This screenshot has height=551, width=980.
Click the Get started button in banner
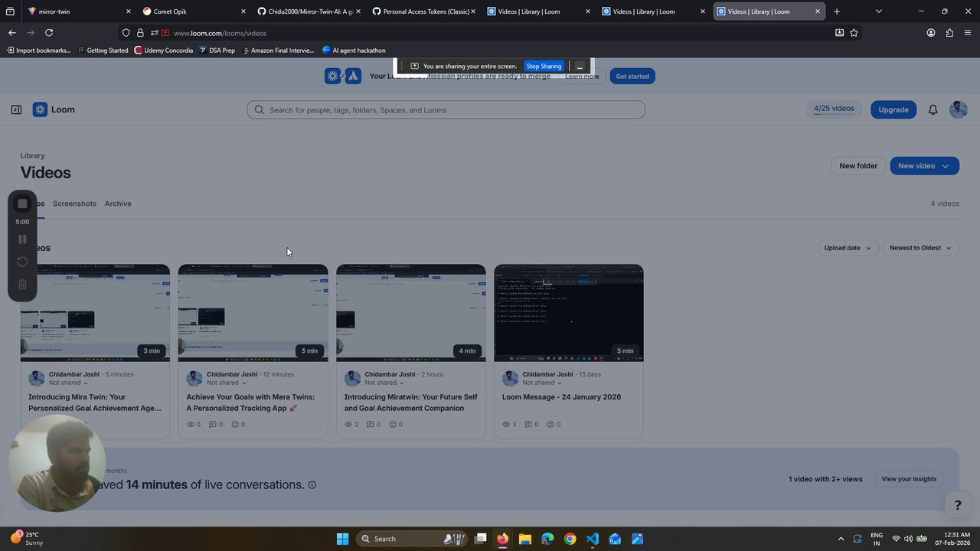tap(632, 76)
